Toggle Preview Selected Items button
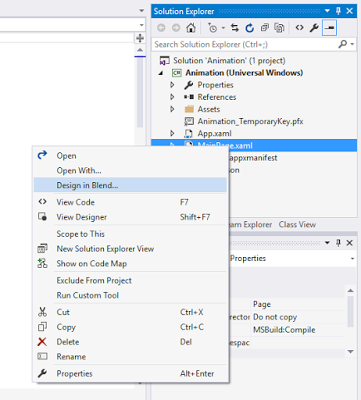The image size is (361, 400). pos(329,28)
